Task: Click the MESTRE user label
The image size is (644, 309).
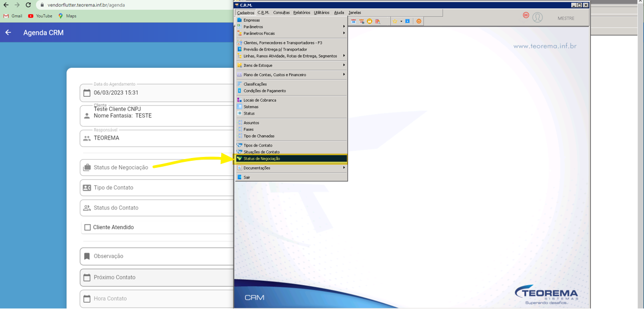Action: point(566,18)
